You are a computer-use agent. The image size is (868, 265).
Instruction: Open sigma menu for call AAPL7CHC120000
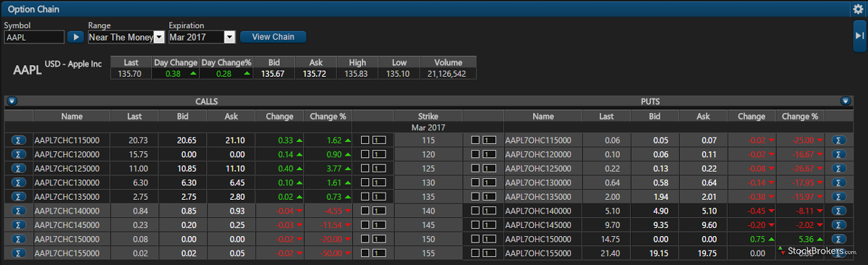(19, 154)
